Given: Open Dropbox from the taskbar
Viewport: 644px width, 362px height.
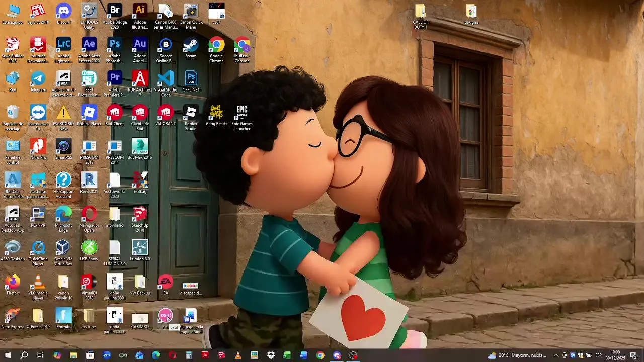Looking at the screenshot, I should pos(271,355).
